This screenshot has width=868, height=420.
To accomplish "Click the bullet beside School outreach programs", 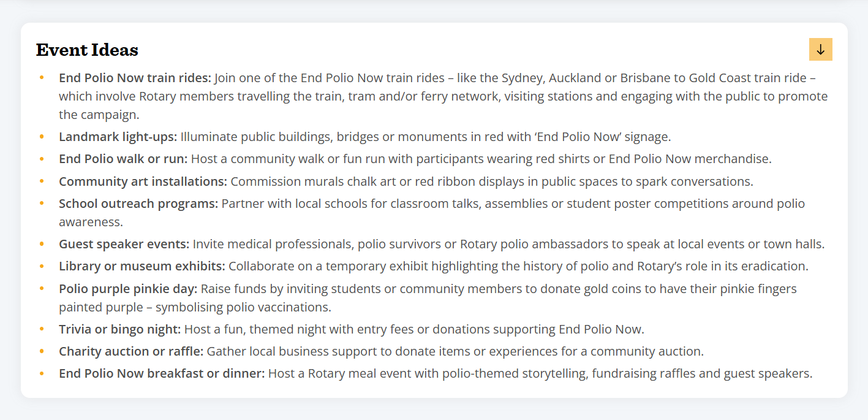I will 42,204.
